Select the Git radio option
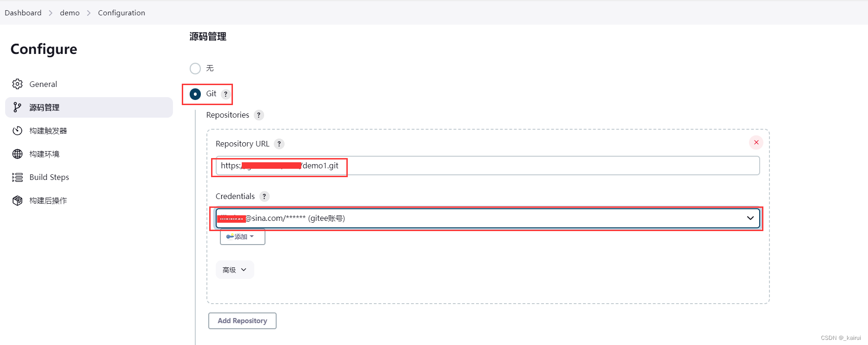The height and width of the screenshot is (345, 868). 195,94
